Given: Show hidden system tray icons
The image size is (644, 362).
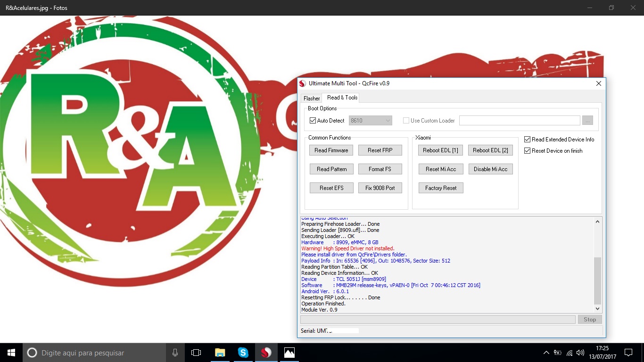Looking at the screenshot, I should (x=546, y=353).
